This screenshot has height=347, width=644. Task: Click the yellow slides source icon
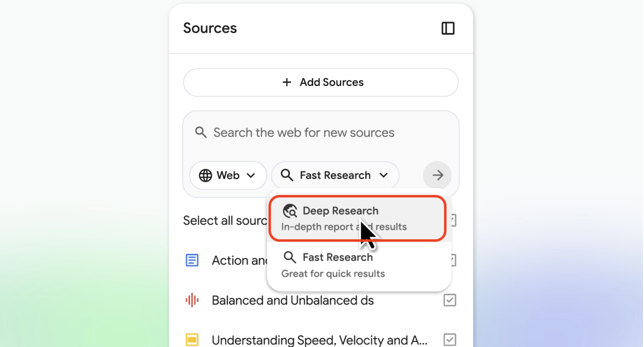(192, 340)
